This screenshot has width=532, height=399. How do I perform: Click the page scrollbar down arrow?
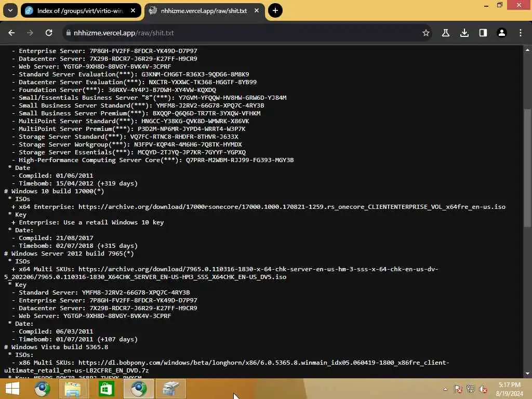[527, 374]
